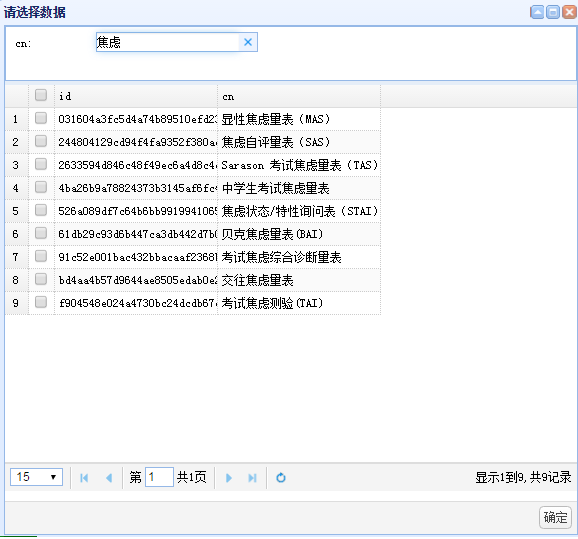This screenshot has width=578, height=539.
Task: Open the page size dropdown showing 15
Action: click(36, 477)
